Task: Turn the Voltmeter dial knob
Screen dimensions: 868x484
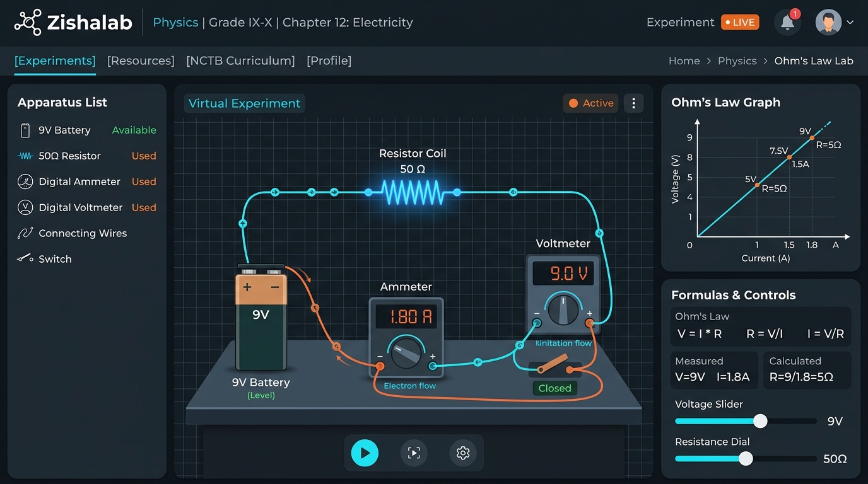Action: (563, 309)
